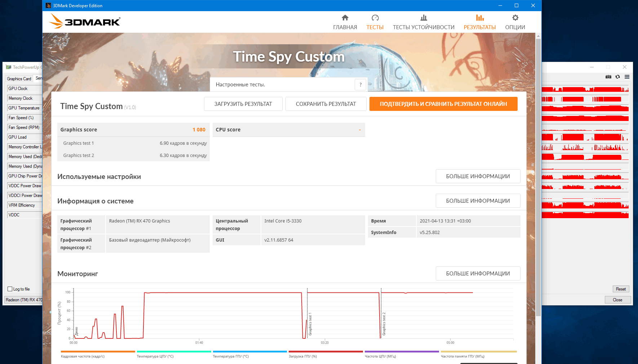Image resolution: width=638 pixels, height=364 pixels.
Task: Click GPU-Z screenshot camera icon
Action: (x=608, y=77)
